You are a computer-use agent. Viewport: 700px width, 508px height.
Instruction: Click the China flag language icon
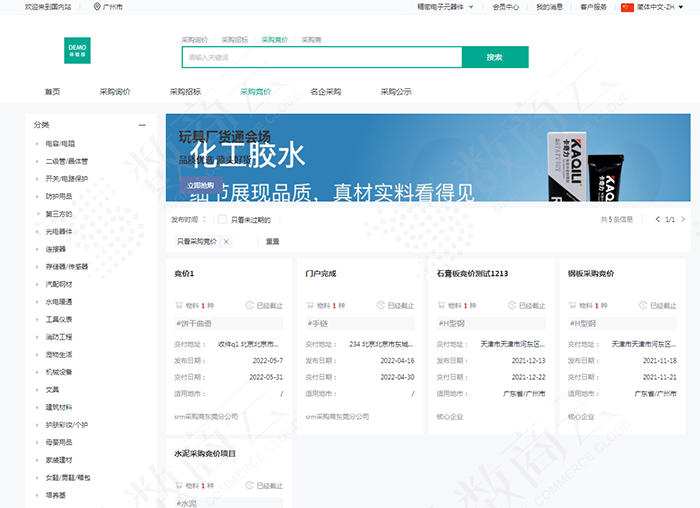(x=627, y=7)
